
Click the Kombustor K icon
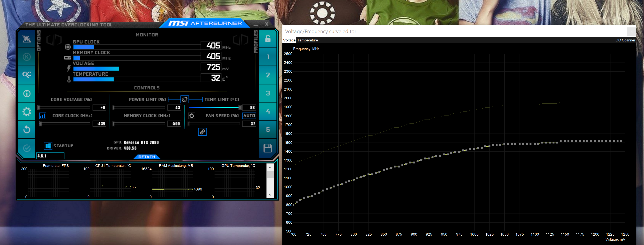click(27, 57)
